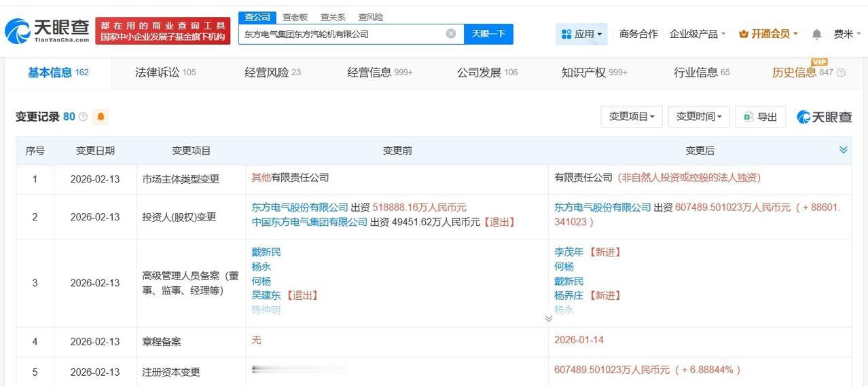The image size is (868, 386).
Task: Open the 公司发展 tab
Action: 487,73
